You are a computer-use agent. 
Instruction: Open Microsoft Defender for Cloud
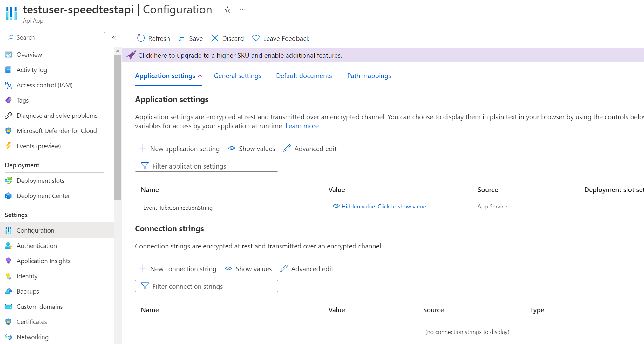point(57,130)
